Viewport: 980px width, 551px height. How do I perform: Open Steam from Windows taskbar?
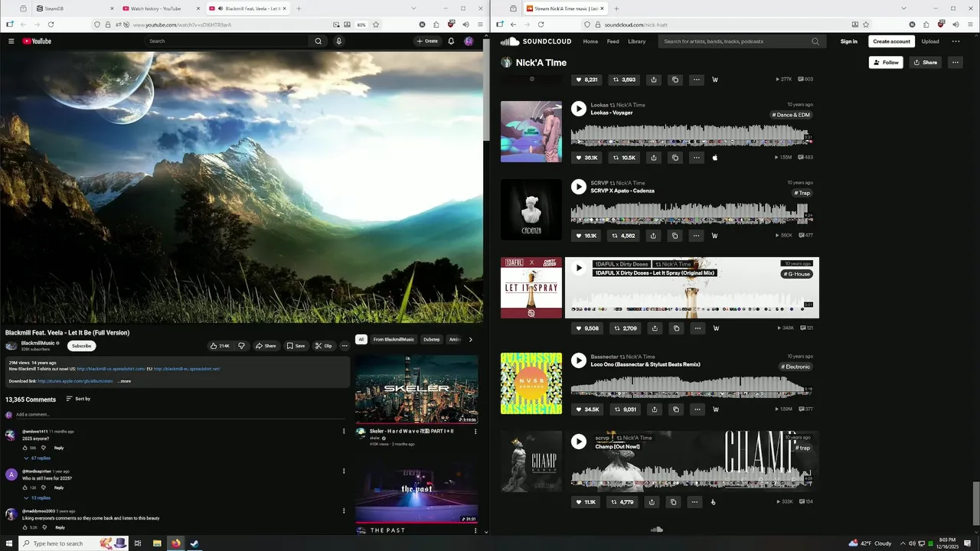[194, 543]
